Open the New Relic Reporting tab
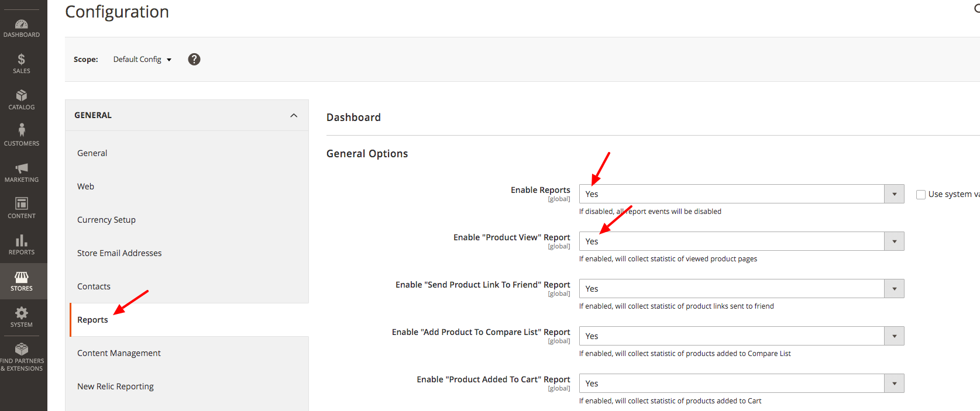The image size is (980, 411). coord(115,386)
